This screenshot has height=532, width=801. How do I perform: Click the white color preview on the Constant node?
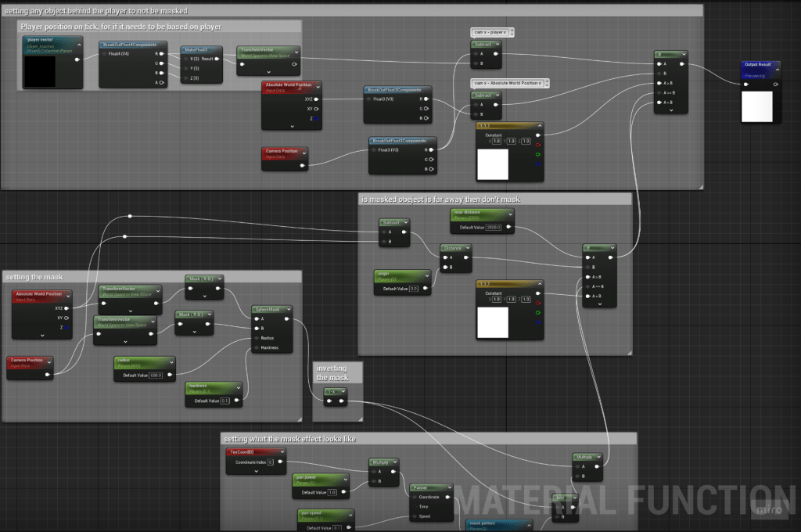[x=493, y=164]
